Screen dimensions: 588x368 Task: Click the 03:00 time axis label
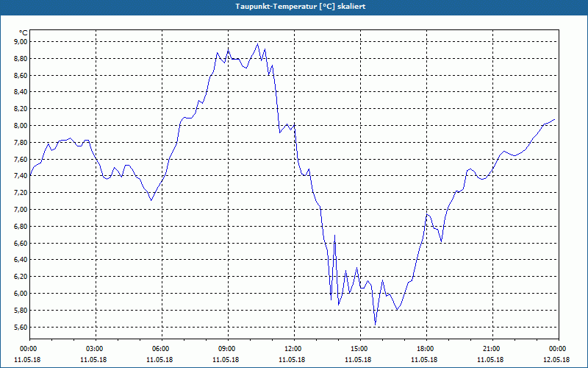coord(96,349)
